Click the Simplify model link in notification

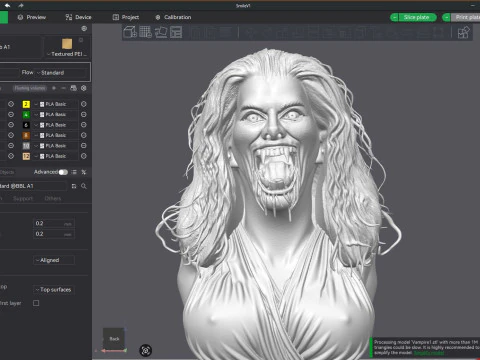pos(429,353)
